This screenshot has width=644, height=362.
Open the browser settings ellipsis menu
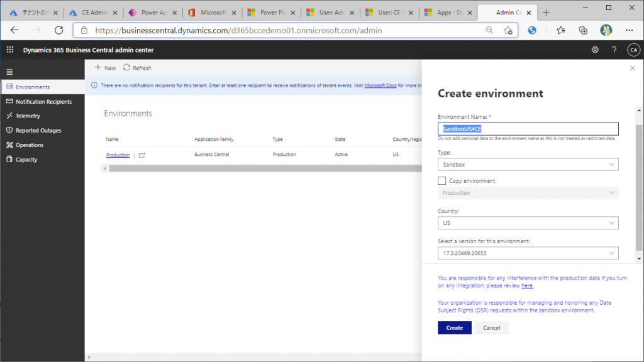coord(629,30)
